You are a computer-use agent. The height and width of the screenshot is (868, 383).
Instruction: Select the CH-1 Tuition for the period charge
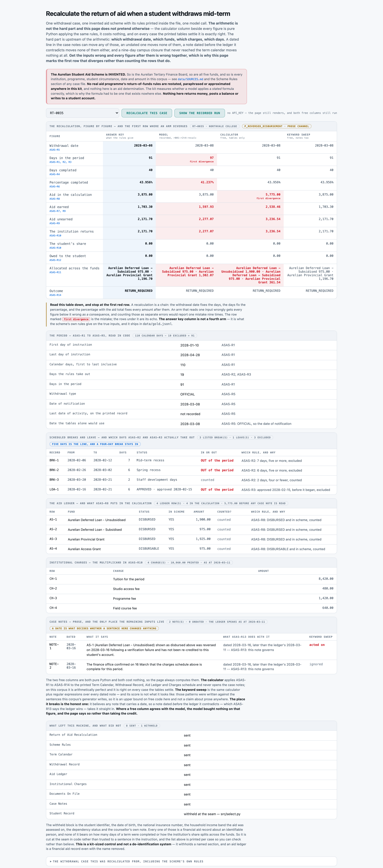click(x=192, y=579)
